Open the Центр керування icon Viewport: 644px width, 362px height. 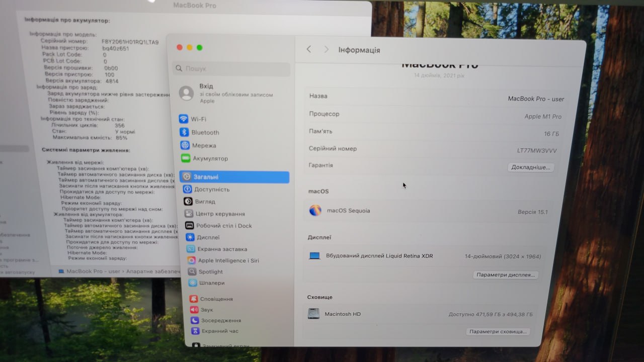[188, 214]
